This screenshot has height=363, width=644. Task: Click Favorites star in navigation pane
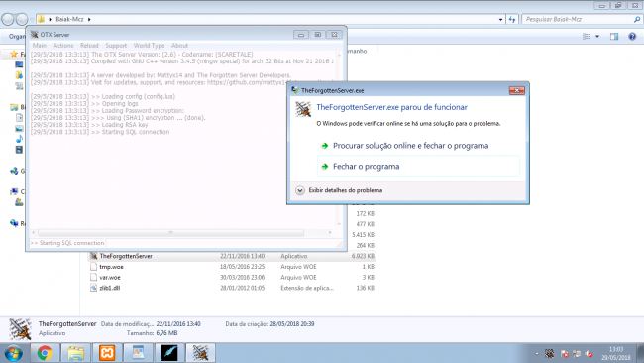click(x=14, y=54)
